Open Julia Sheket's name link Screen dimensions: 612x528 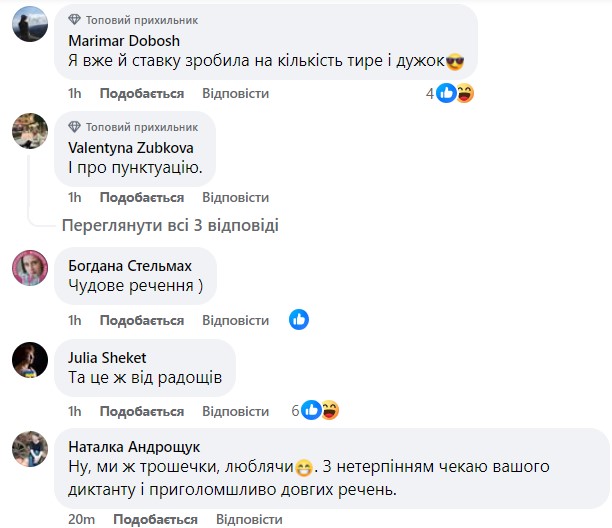pyautogui.click(x=107, y=357)
